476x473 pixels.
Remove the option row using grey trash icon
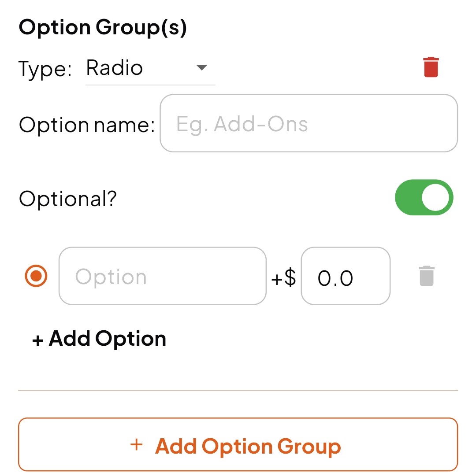(426, 276)
